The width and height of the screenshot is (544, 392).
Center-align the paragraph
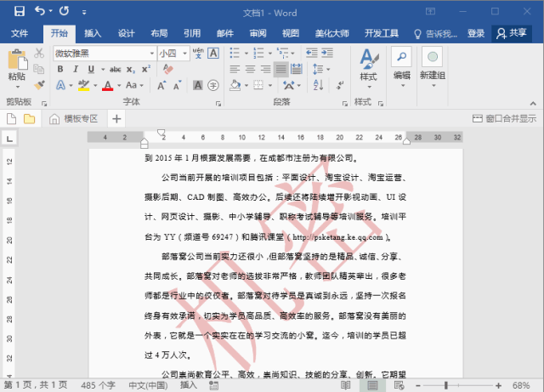click(x=250, y=69)
